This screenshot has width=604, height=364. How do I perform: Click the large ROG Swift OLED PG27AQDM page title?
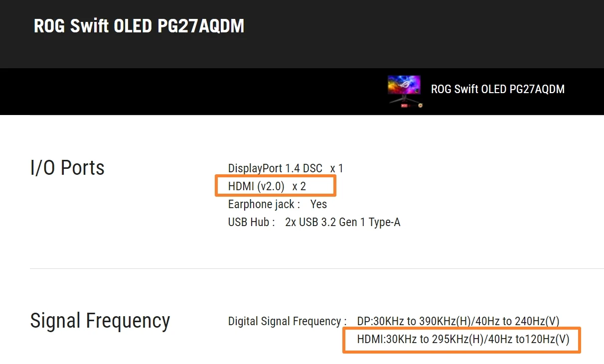click(x=139, y=26)
